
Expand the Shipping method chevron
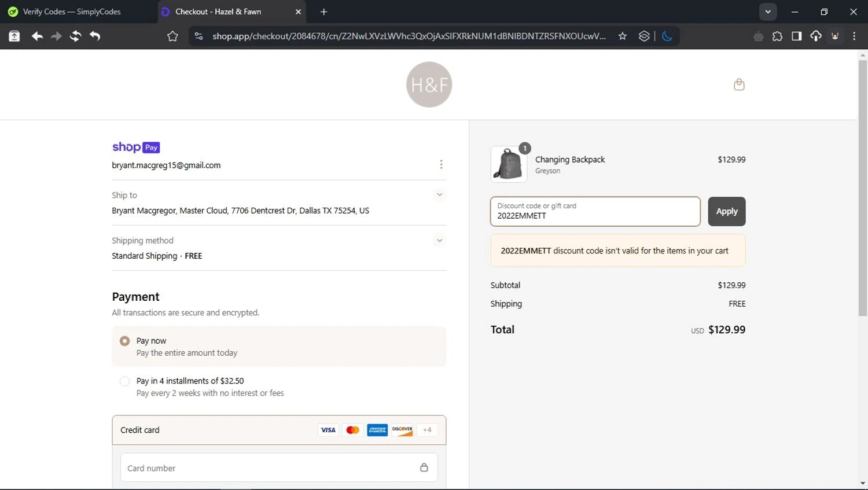[439, 240]
